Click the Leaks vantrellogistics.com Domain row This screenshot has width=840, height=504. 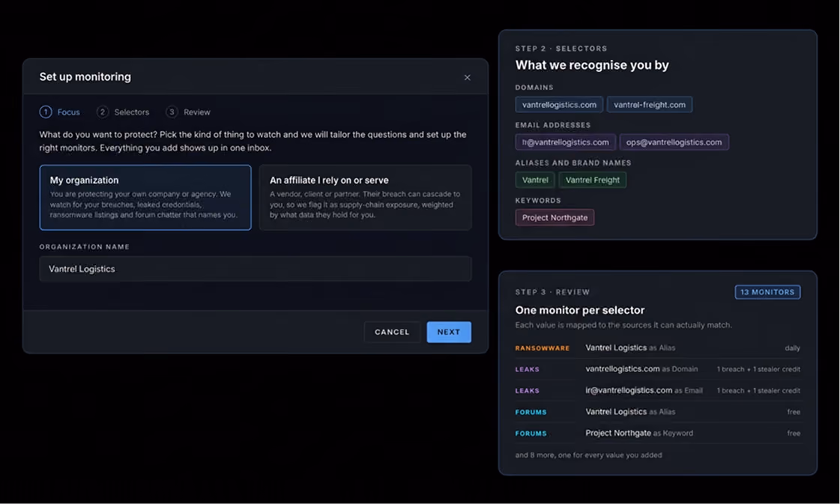tap(658, 369)
